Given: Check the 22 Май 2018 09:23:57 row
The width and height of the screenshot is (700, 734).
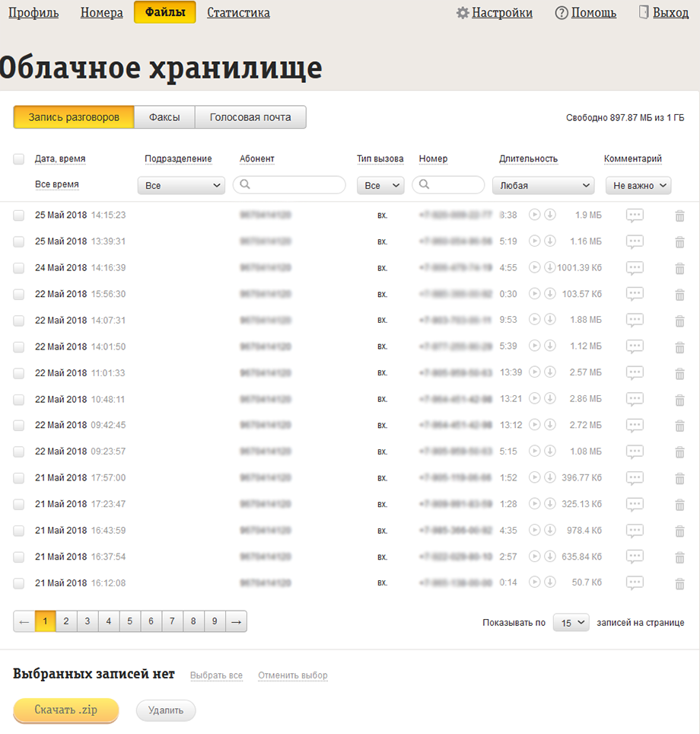Looking at the screenshot, I should 19,452.
